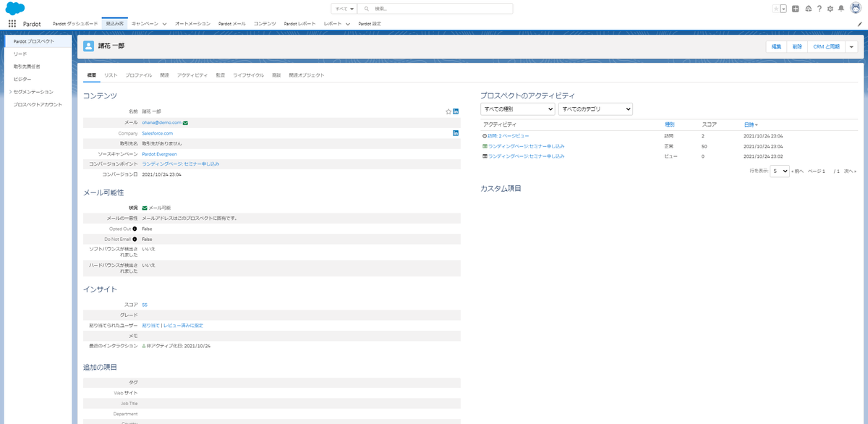Select the 見込み客 navigation tab
The image size is (868, 424).
coord(114,24)
